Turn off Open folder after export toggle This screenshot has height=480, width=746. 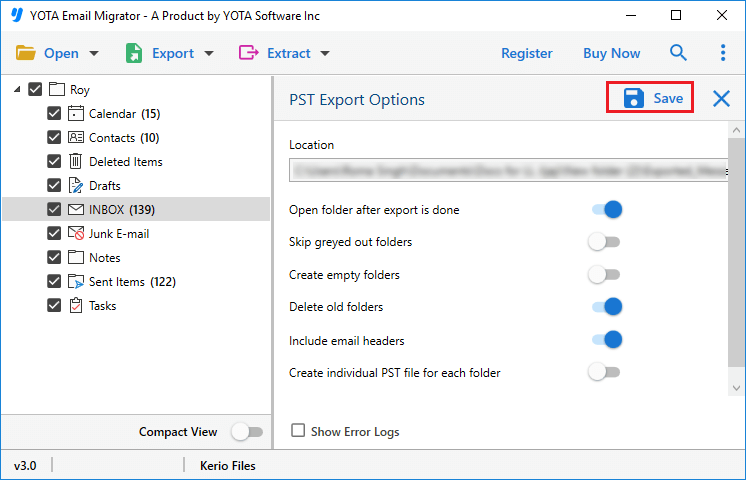pyautogui.click(x=607, y=209)
